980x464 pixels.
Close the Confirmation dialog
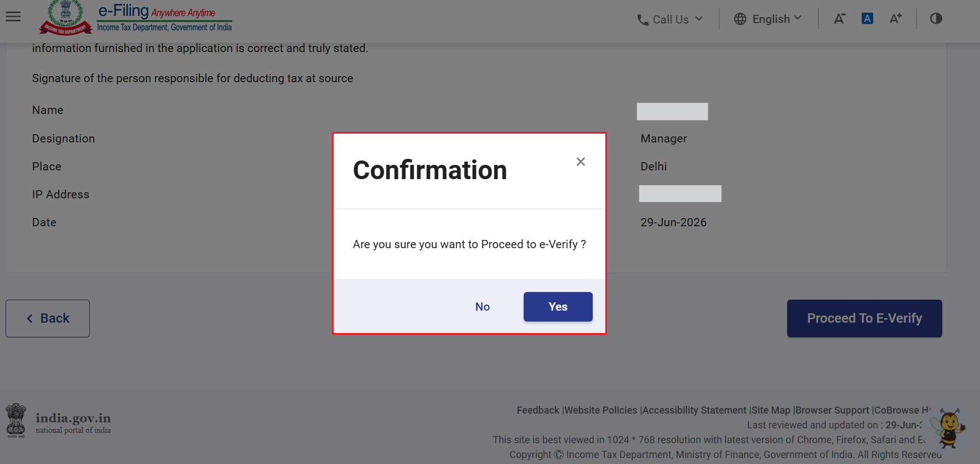click(581, 162)
